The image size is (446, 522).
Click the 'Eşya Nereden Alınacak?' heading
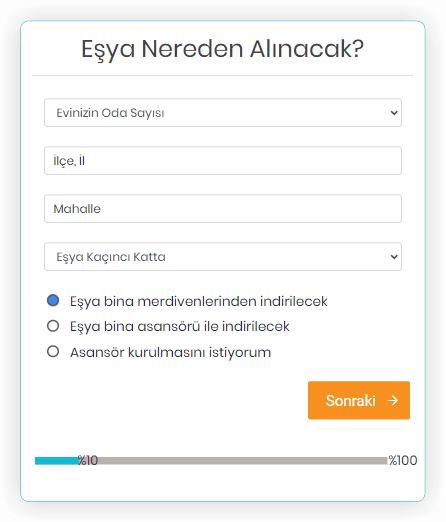coord(222,49)
